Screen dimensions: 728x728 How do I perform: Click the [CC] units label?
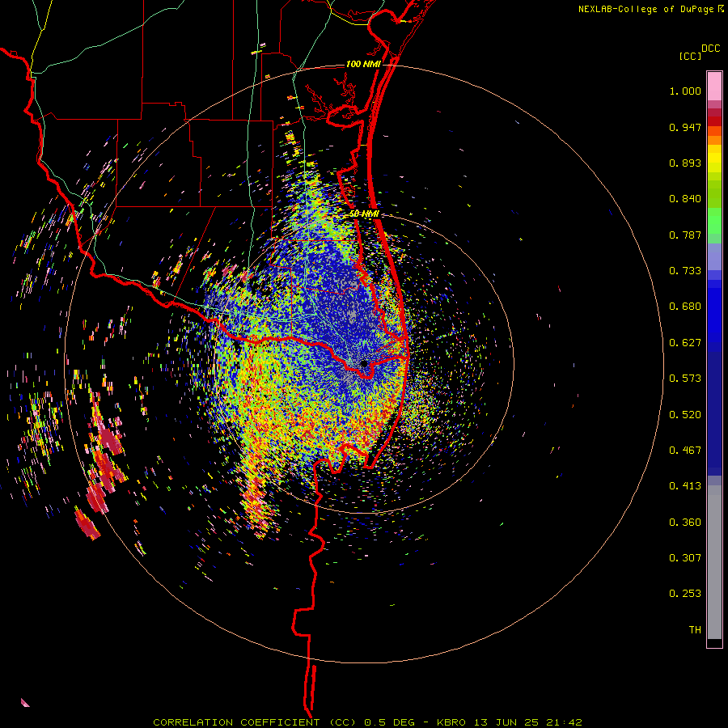pos(690,56)
